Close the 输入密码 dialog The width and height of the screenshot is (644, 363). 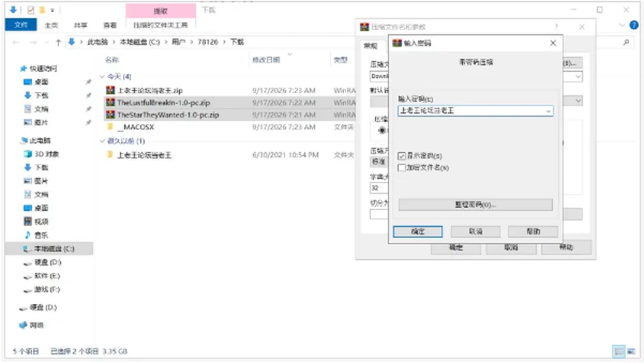point(553,43)
